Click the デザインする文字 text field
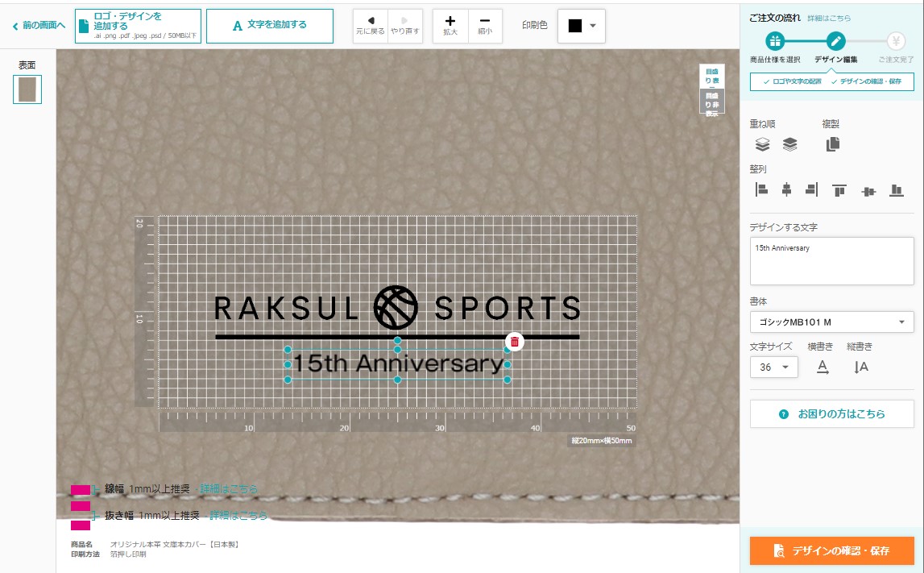924x573 pixels. coord(831,261)
